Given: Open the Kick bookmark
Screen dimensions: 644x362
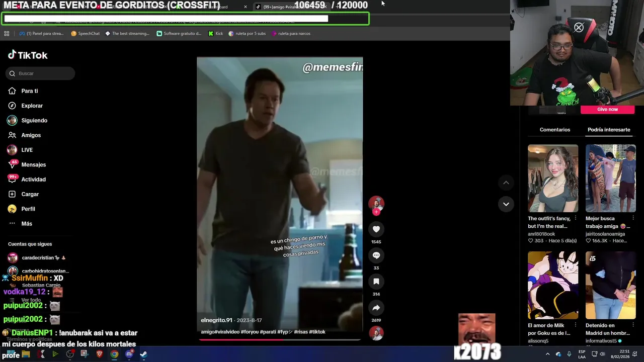Looking at the screenshot, I should (215, 34).
